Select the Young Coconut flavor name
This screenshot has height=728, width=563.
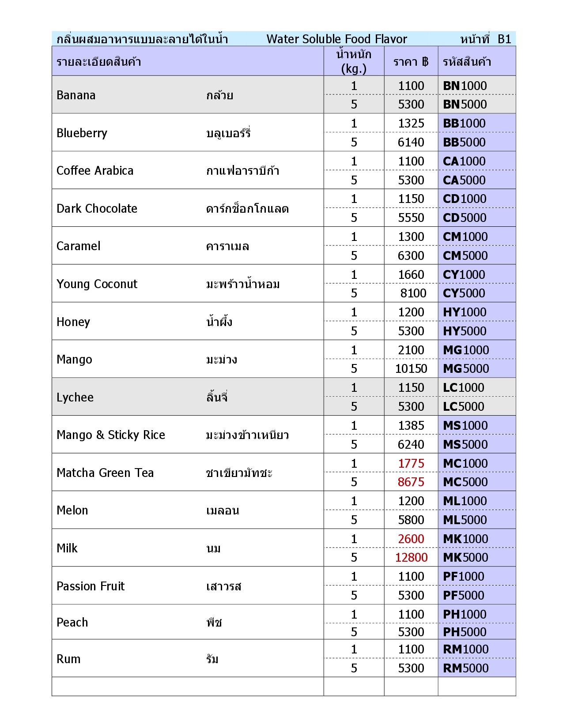(97, 284)
